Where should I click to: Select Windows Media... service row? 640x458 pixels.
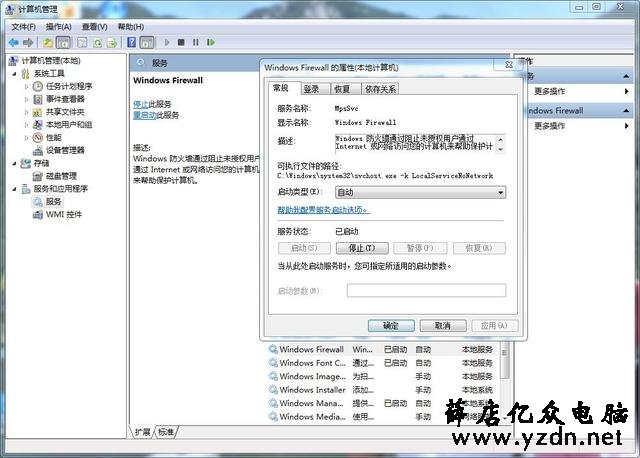[x=383, y=417]
